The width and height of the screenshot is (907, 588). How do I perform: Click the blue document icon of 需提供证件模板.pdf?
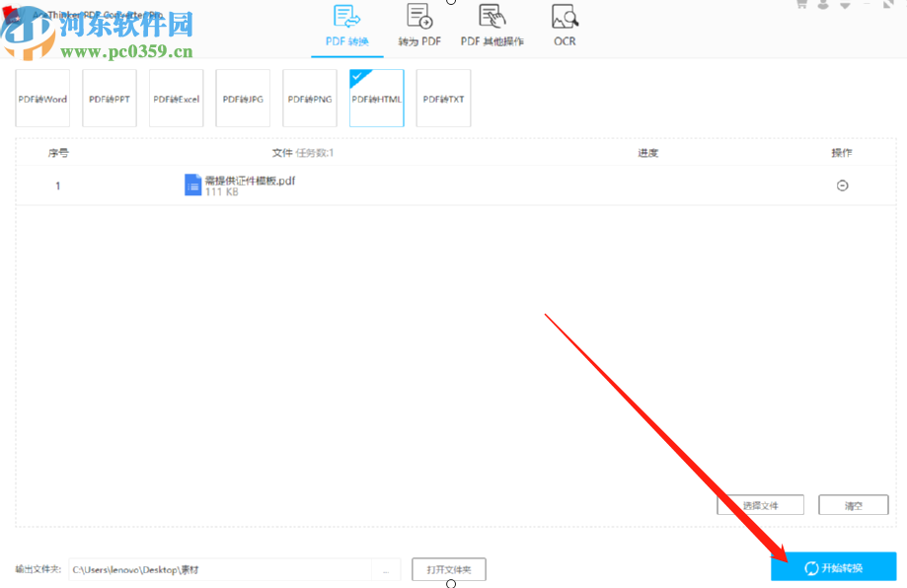point(192,185)
